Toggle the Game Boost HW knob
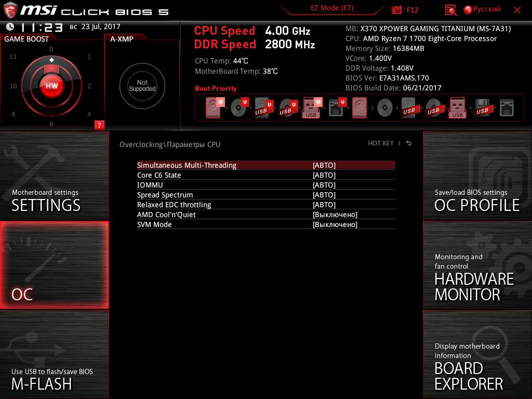 tap(52, 86)
